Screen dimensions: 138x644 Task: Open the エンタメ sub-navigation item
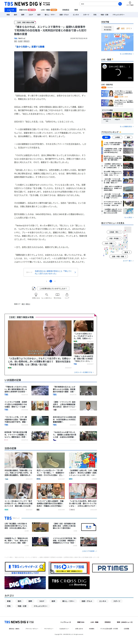click(x=76, y=14)
